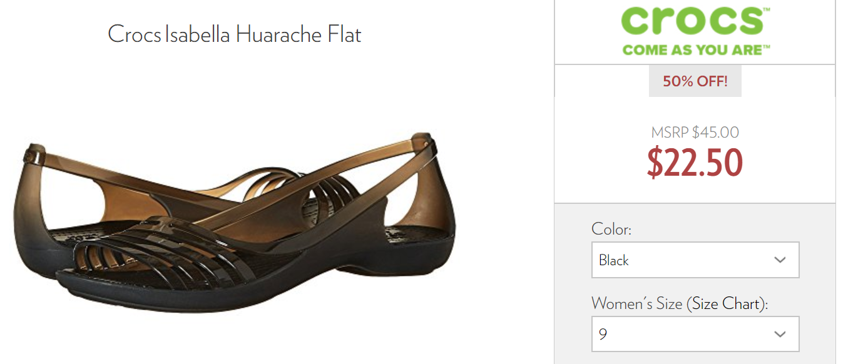Click the Come As You Are tagline

coord(696,49)
